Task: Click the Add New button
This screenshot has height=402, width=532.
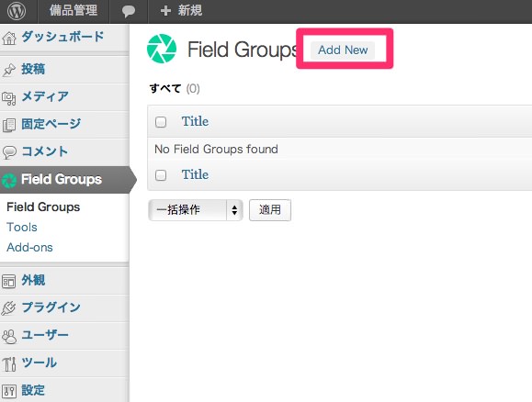Action: [x=343, y=50]
